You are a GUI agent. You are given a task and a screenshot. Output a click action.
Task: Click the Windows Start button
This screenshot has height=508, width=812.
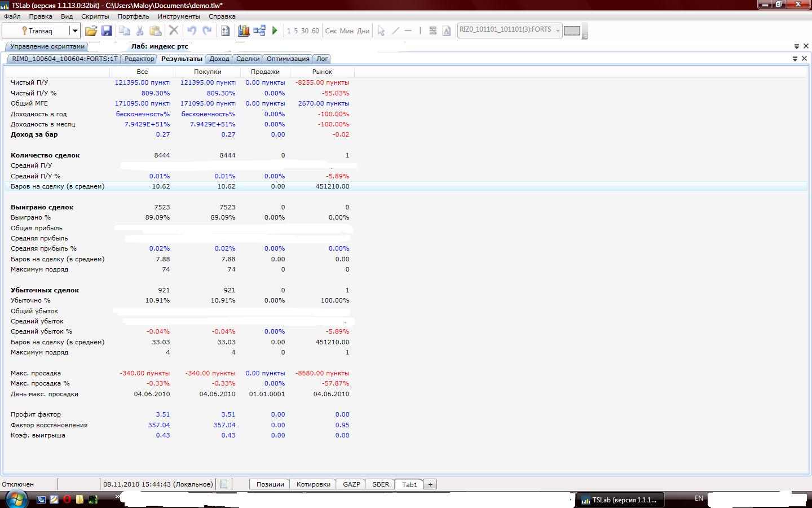(16, 499)
